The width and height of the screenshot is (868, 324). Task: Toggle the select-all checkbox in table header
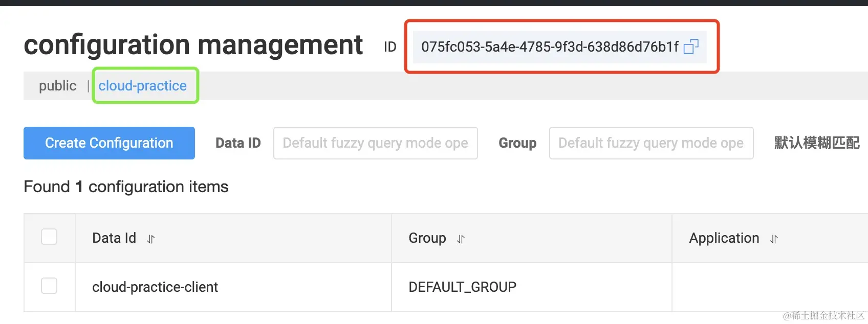(x=49, y=237)
